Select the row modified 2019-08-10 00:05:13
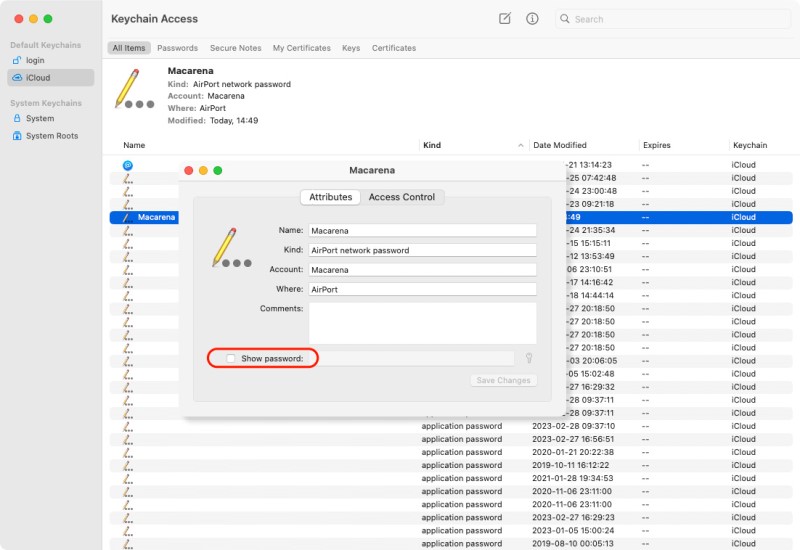The width and height of the screenshot is (800, 550). [451, 543]
